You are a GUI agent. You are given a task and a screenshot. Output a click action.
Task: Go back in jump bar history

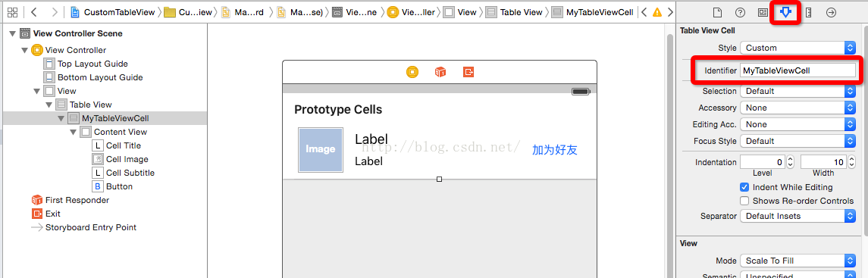(x=34, y=11)
